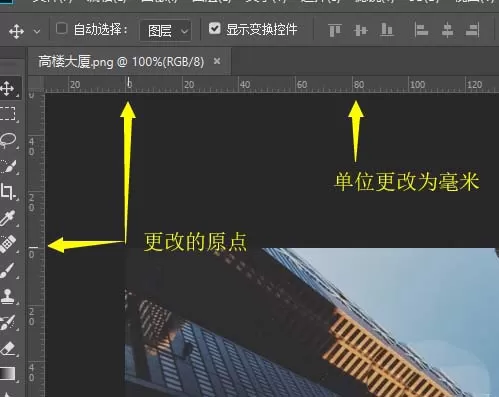Select the History Brush tool
The image size is (499, 397).
[x=8, y=322]
